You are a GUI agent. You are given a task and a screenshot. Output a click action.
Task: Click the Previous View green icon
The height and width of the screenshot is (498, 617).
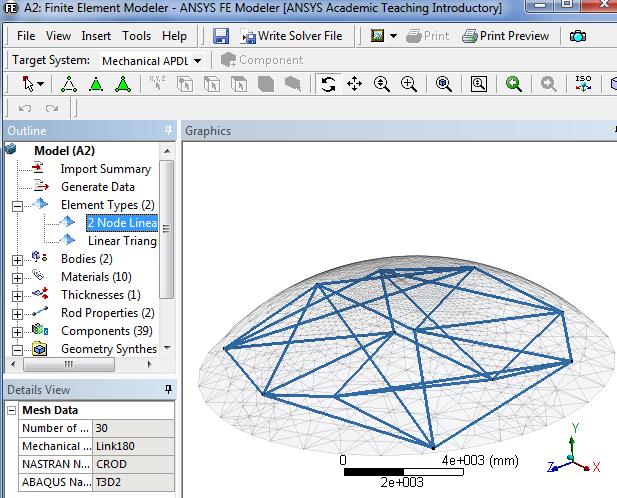[514, 84]
